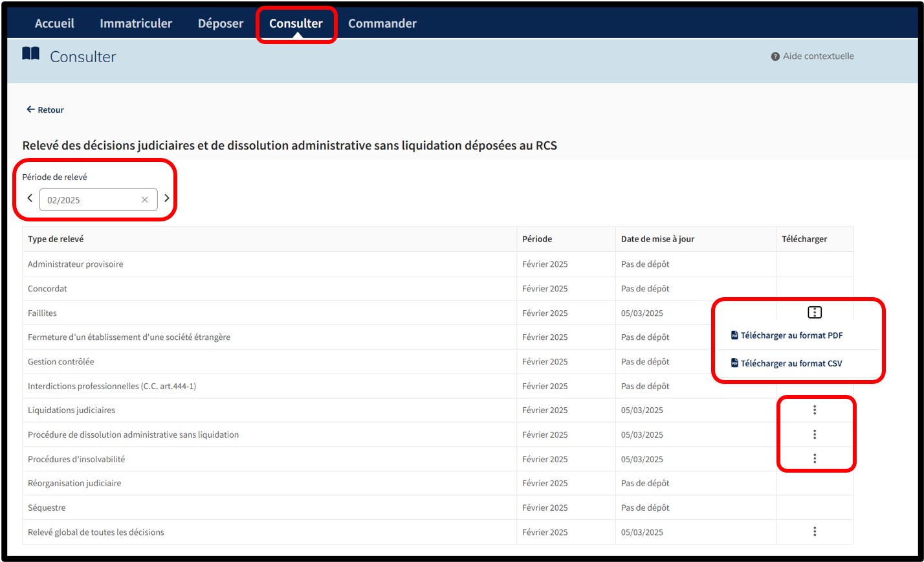The image size is (924, 562).
Task: Open three-dot menu for Relevé global row
Action: 815,532
